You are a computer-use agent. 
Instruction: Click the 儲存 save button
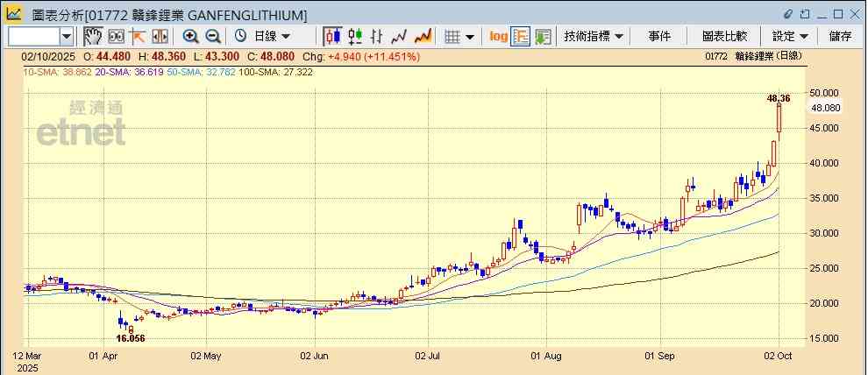click(840, 36)
